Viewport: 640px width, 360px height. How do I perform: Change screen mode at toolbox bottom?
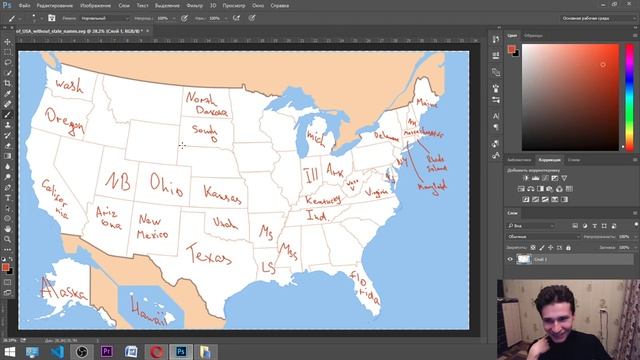coord(8,292)
